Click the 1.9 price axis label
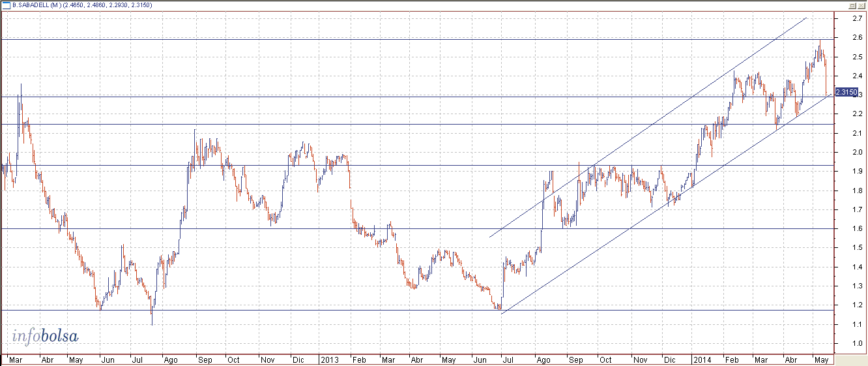This screenshot has width=868, height=366. coord(858,172)
